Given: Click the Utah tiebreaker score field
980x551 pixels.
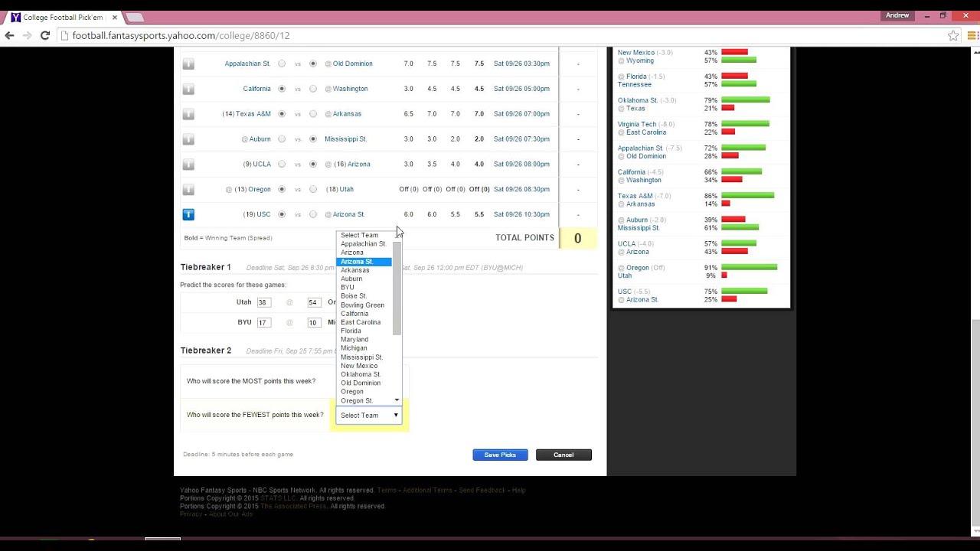Looking at the screenshot, I should coord(264,302).
